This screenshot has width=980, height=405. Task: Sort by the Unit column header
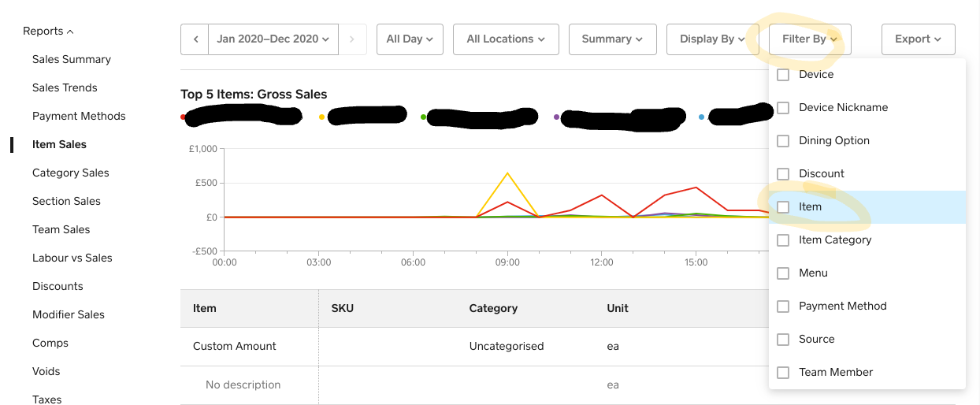click(x=618, y=308)
